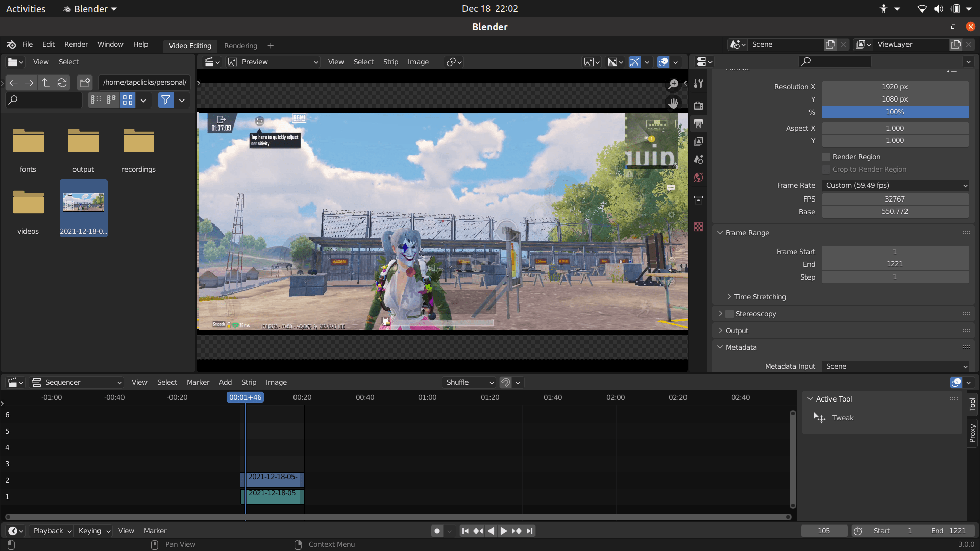Viewport: 980px width, 551px height.
Task: Open the Shuffle blend mode dropdown
Action: click(x=468, y=382)
